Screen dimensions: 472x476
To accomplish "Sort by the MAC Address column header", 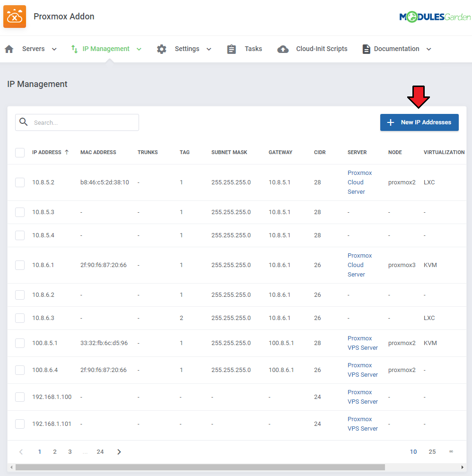I will click(x=98, y=152).
